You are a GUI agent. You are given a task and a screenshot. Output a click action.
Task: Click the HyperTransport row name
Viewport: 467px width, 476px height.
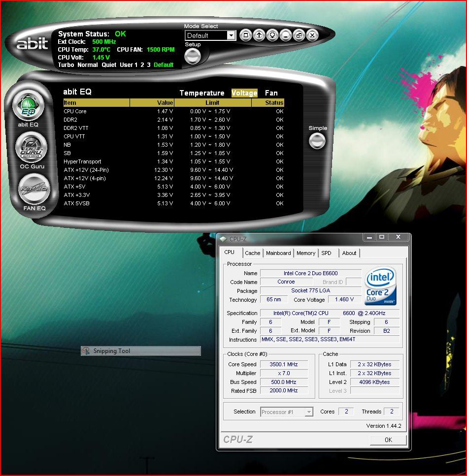82,161
